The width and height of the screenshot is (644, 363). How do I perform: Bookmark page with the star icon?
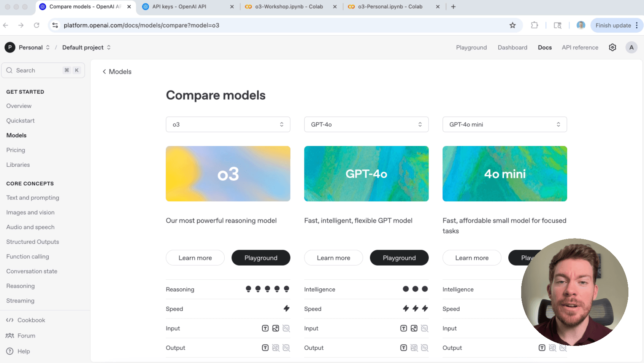click(512, 25)
